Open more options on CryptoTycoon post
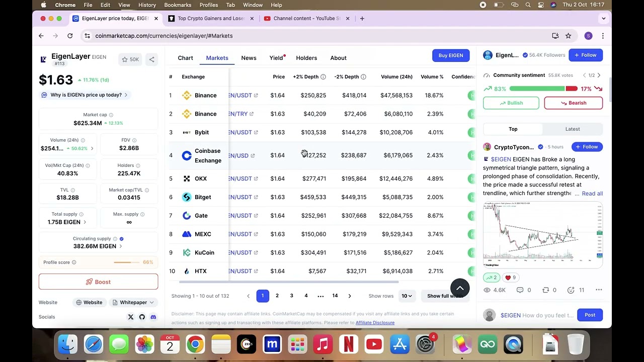This screenshot has width=644, height=362. click(x=599, y=290)
